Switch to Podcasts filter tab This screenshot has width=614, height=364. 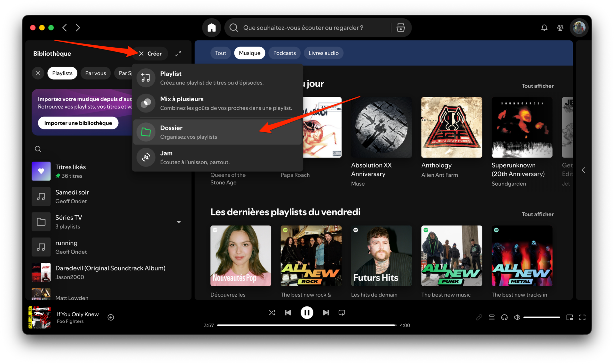pos(284,53)
